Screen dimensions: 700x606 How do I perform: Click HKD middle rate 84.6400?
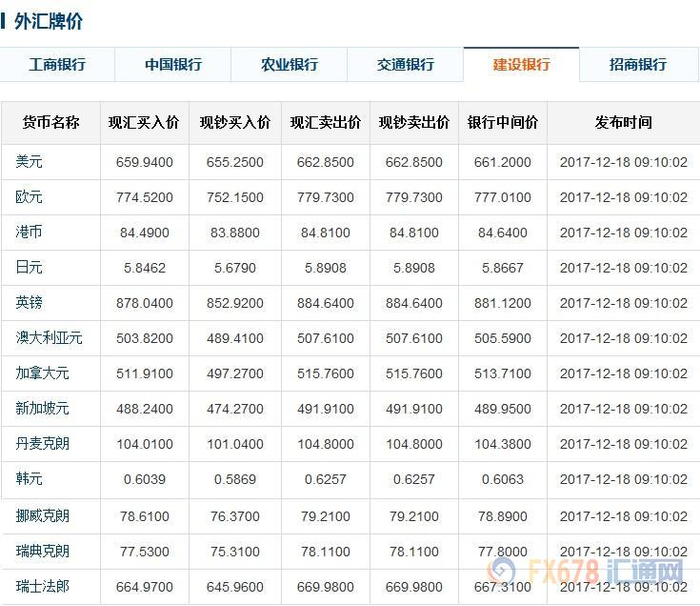[503, 233]
